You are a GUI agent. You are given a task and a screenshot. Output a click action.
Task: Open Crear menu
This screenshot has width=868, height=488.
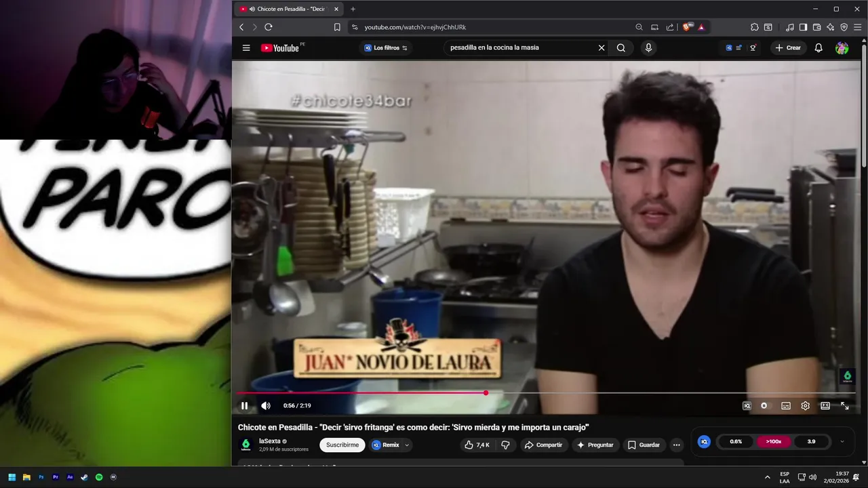(x=788, y=48)
